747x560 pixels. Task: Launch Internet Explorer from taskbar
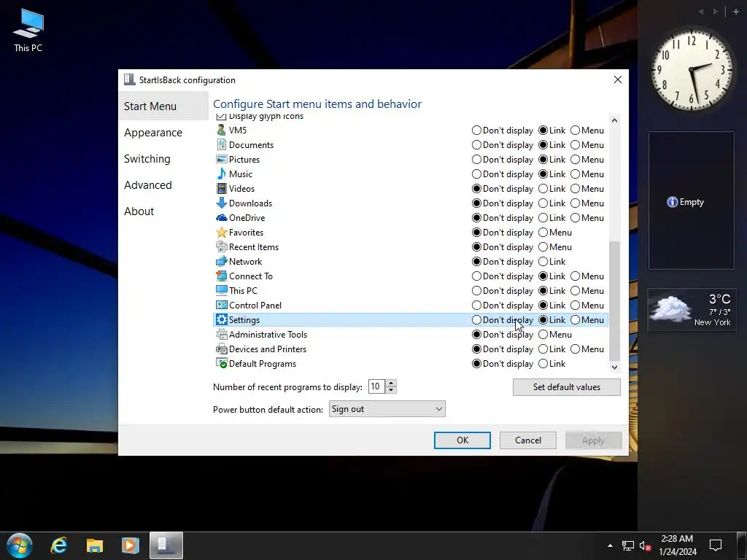click(x=59, y=545)
